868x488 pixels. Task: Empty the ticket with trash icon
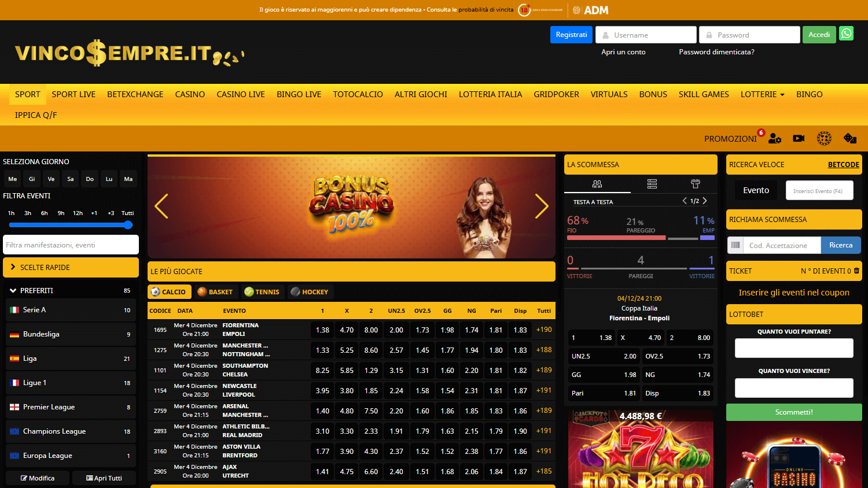(856, 271)
